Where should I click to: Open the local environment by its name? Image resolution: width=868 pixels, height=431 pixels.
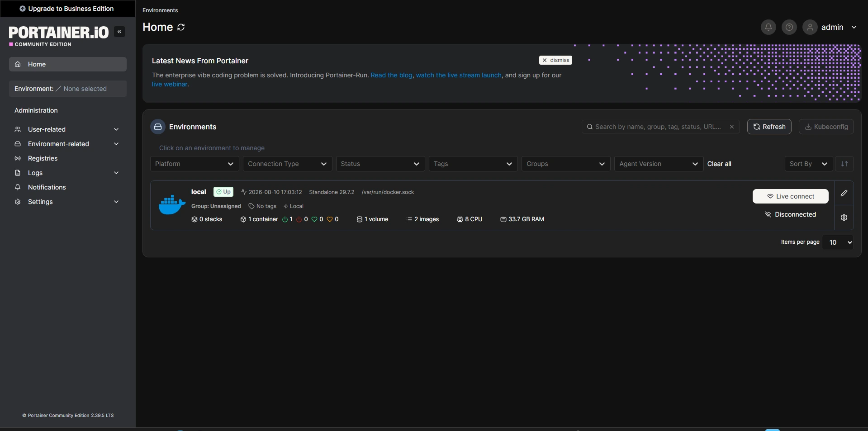[199, 192]
